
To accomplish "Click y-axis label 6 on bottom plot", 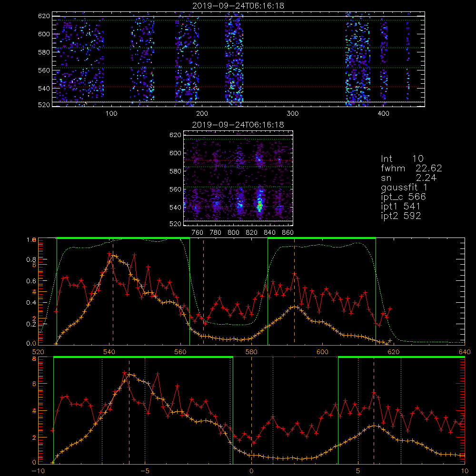I will tap(34, 384).
